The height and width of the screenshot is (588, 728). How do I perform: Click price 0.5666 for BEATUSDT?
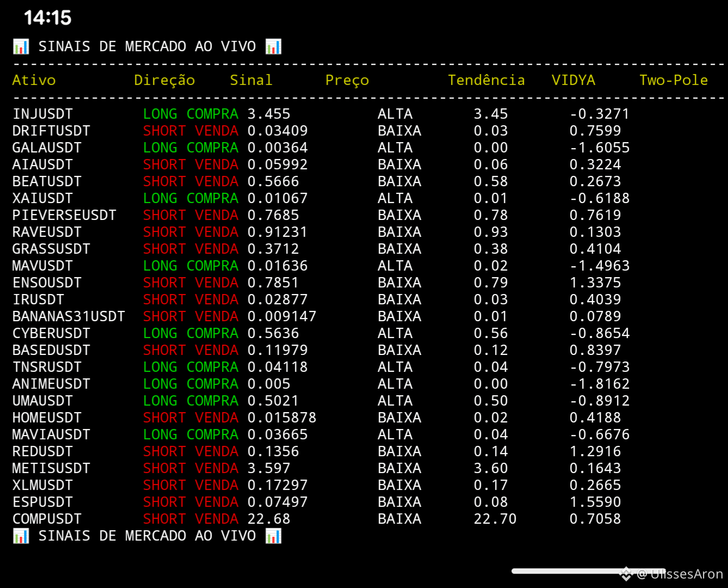pyautogui.click(x=273, y=181)
